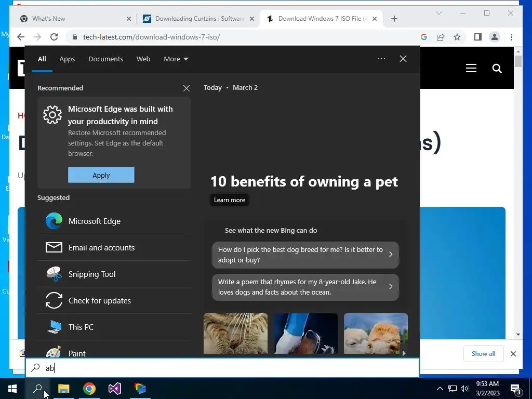
Task: Open volume control in system tray
Action: coord(464,389)
